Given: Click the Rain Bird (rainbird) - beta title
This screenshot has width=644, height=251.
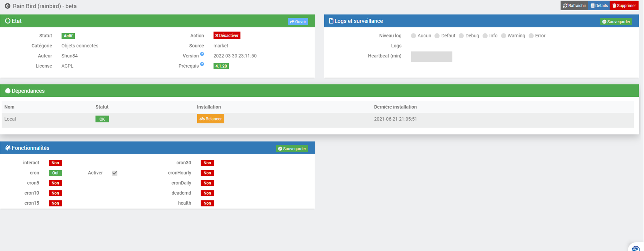Looking at the screenshot, I should [45, 6].
